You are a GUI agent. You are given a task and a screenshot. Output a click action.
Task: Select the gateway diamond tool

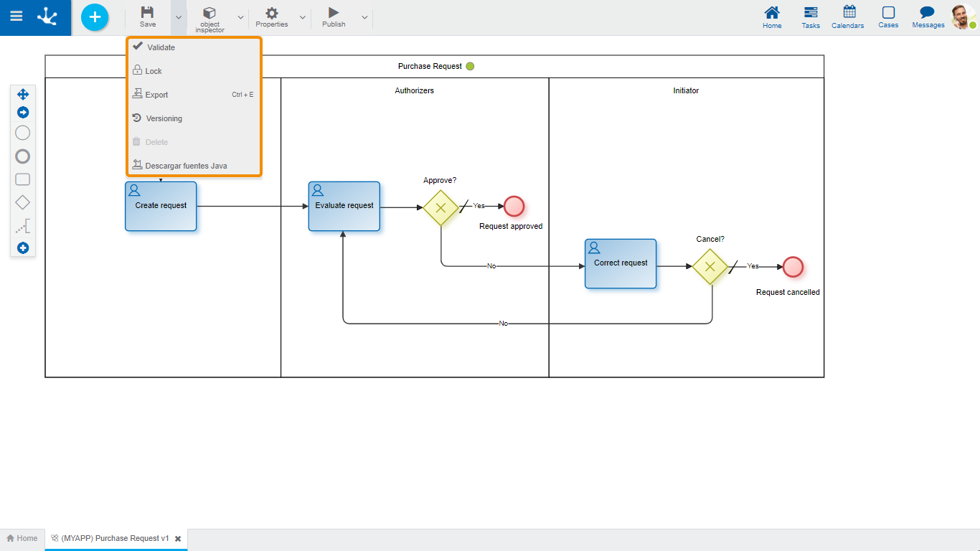click(x=23, y=203)
